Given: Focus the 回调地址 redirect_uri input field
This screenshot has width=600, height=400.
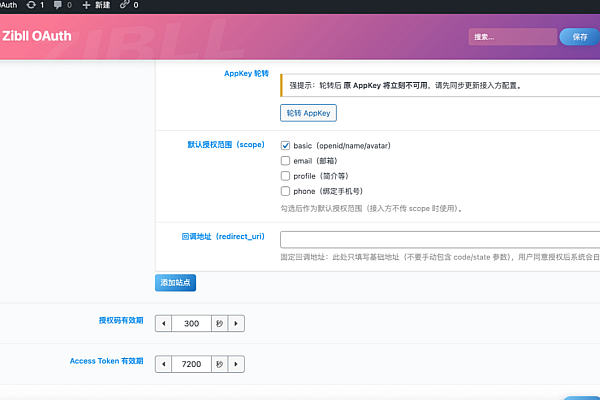Looking at the screenshot, I should 440,240.
